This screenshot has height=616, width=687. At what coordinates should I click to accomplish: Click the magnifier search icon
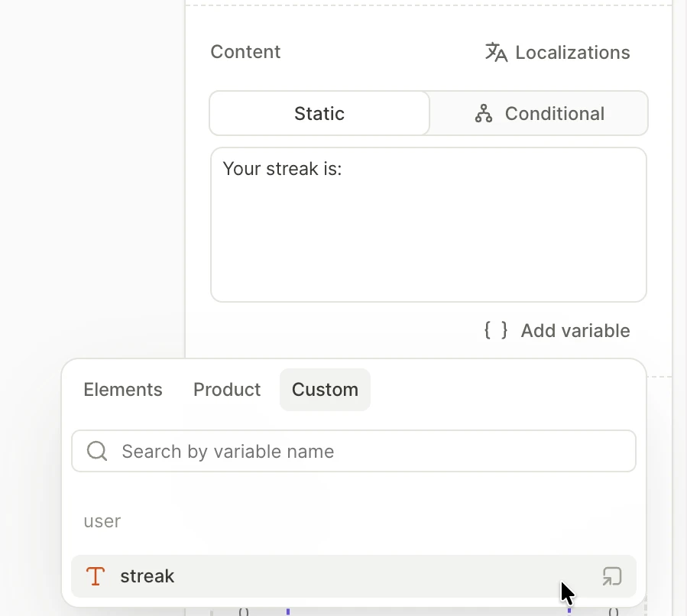click(97, 451)
